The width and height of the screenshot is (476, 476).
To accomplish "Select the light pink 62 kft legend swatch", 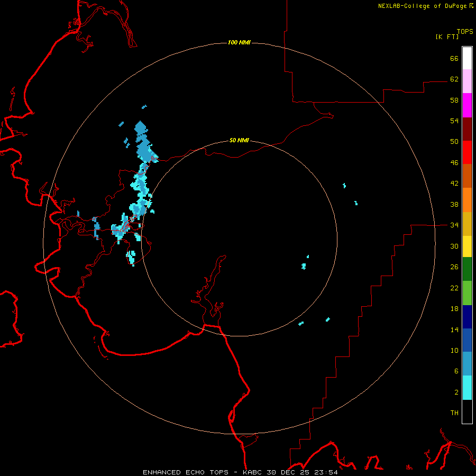I will tap(467, 81).
